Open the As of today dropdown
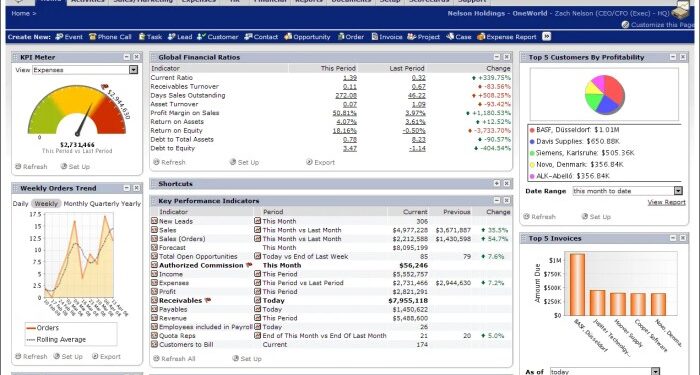700x375 pixels. 655,371
